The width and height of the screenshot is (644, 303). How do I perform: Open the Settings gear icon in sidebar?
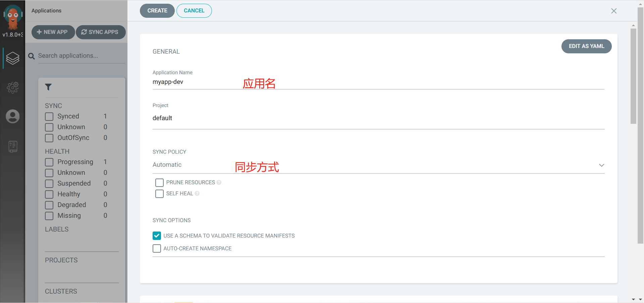tap(13, 88)
